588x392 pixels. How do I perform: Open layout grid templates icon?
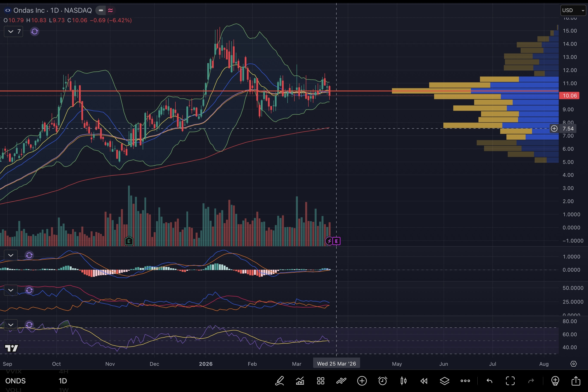coord(320,381)
